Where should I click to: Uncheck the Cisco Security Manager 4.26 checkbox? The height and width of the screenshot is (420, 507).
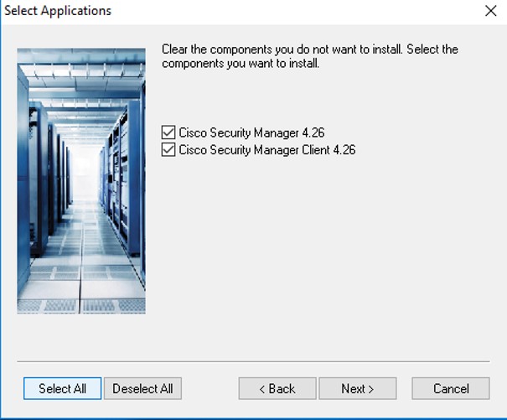point(168,132)
